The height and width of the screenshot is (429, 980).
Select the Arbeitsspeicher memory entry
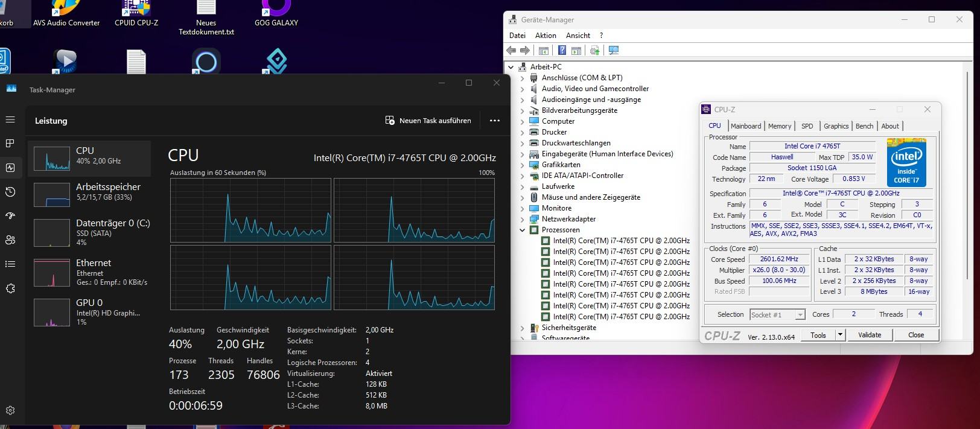click(89, 194)
